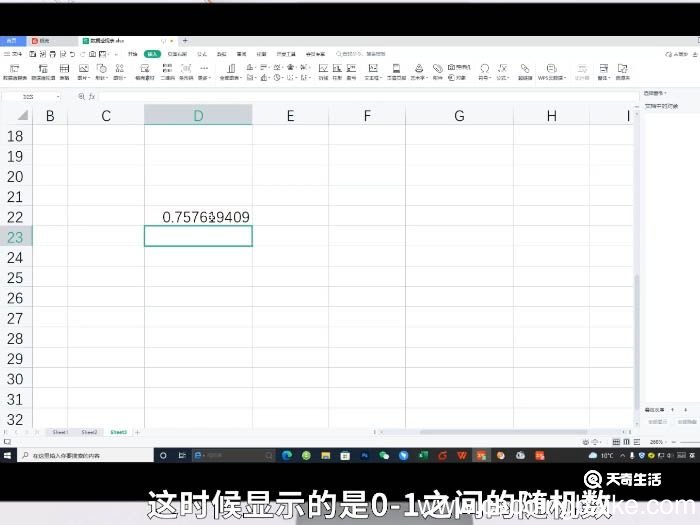Image resolution: width=700 pixels, height=525 pixels.
Task: Switch to the Formulas ribbon tab
Action: coord(202,54)
